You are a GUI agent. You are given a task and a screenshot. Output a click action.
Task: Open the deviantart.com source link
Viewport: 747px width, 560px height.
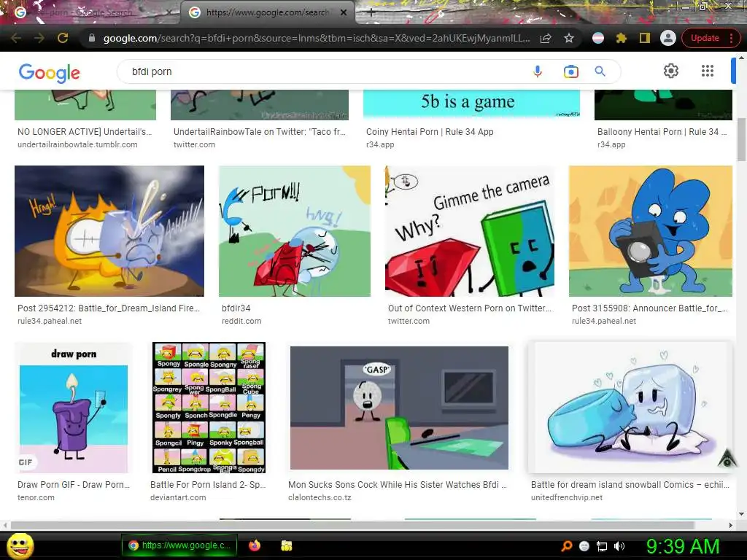[x=178, y=497]
